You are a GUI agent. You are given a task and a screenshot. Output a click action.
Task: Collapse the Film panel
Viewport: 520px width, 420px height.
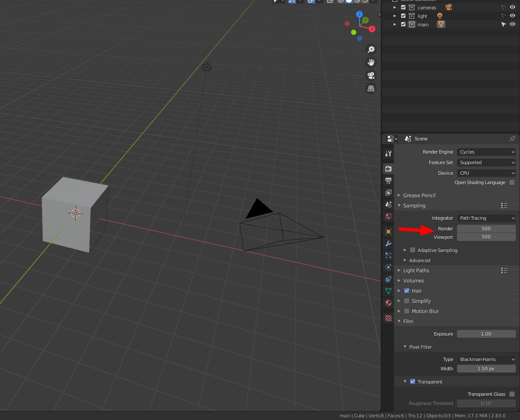(x=399, y=321)
